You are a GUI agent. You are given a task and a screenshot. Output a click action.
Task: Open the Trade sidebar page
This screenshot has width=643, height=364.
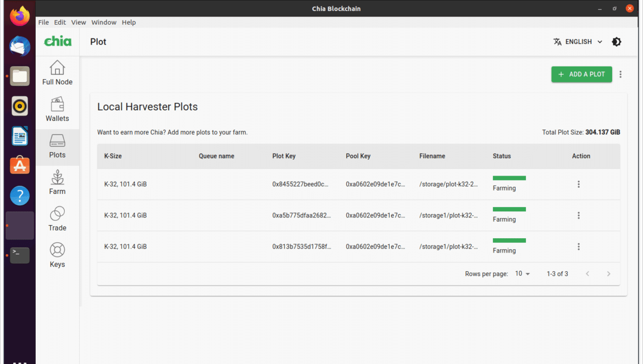coord(57,219)
